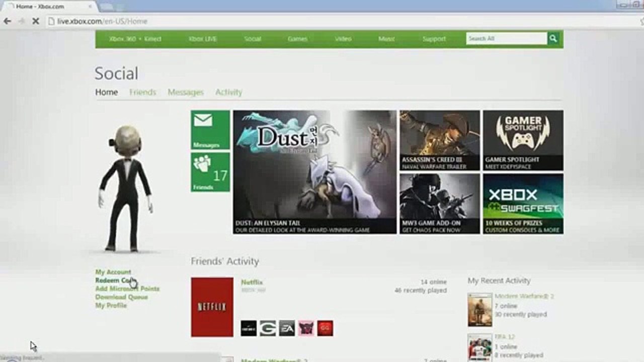Click the avatar figure in tuxedo
Image resolution: width=644 pixels, height=362 pixels.
[x=126, y=189]
